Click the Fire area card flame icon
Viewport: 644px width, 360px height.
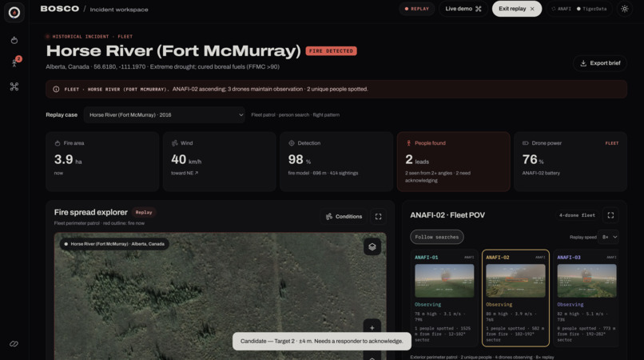(58, 143)
